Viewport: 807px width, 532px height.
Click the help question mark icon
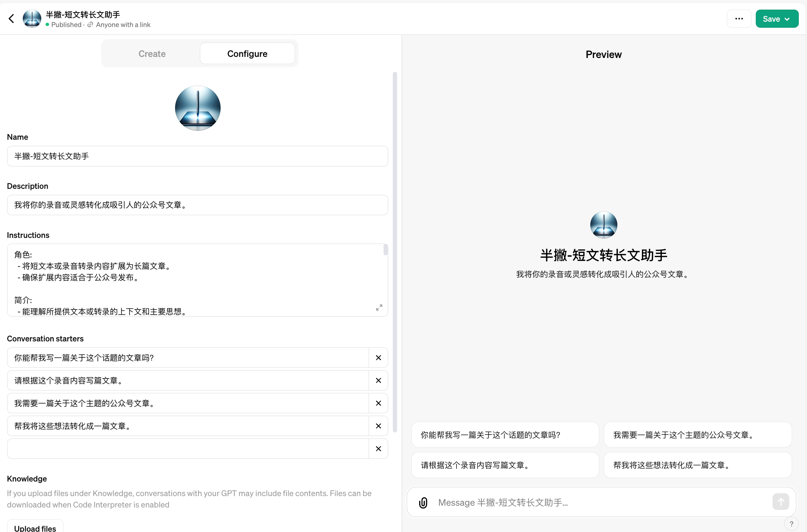coord(791,524)
